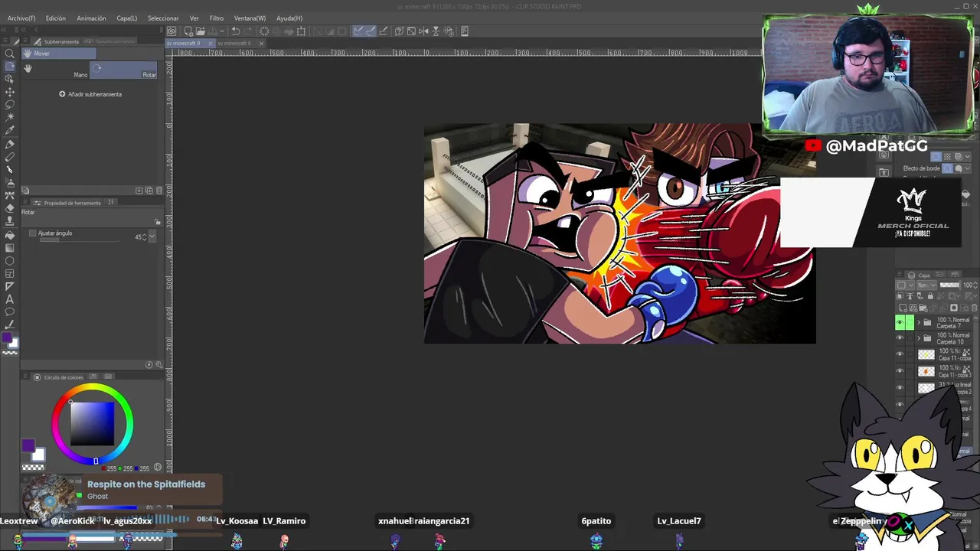Viewport: 980px width, 551px height.
Task: Click the Undo arrow in command bar
Action: (236, 31)
